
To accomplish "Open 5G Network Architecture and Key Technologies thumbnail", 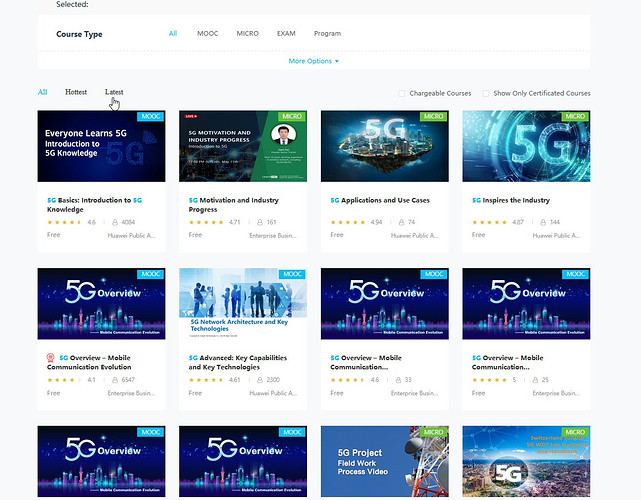I will click(243, 304).
